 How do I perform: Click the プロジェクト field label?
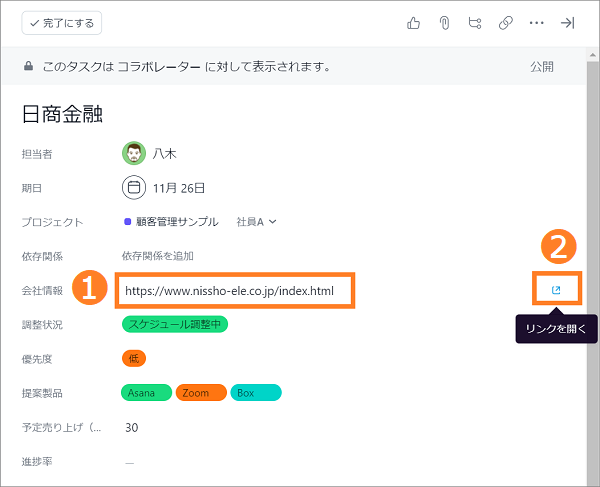click(52, 222)
